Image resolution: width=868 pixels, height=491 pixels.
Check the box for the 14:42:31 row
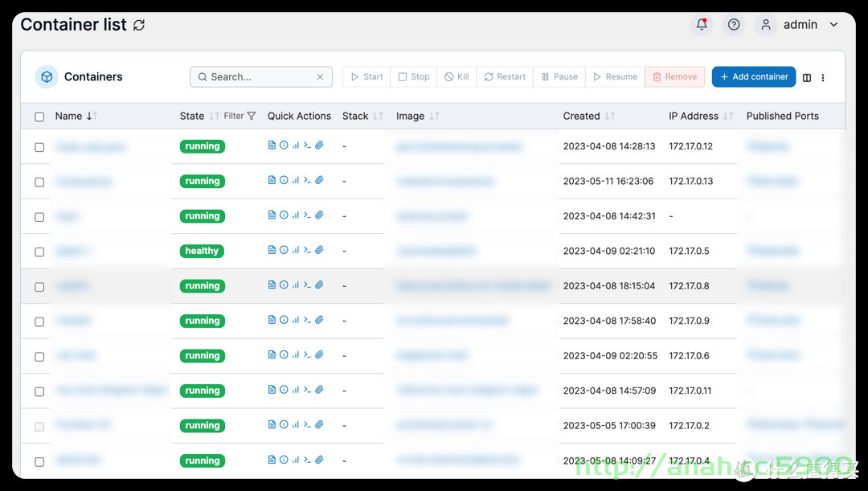point(39,217)
